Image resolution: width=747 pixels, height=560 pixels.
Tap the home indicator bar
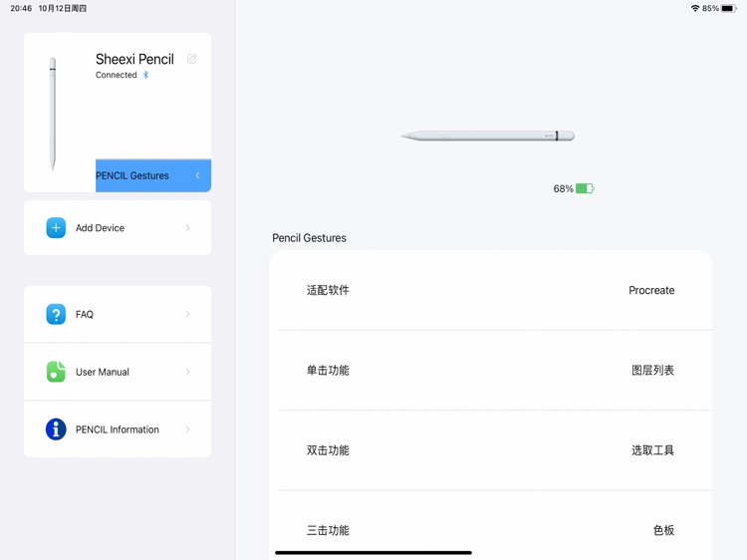[x=373, y=553]
